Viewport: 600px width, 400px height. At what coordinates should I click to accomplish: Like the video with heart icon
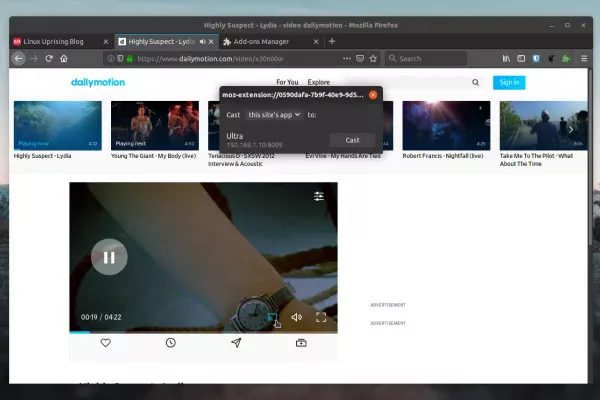tap(106, 343)
